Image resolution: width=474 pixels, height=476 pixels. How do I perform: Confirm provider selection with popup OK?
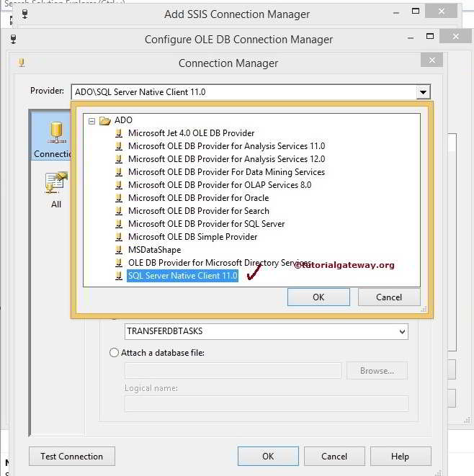click(x=318, y=297)
